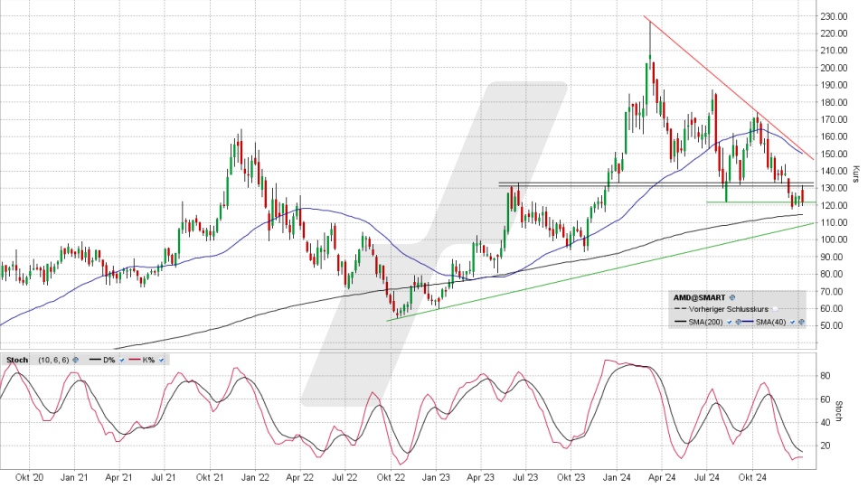The height and width of the screenshot is (488, 868).
Task: Uncheck the D% line checkbox
Action: (122, 360)
